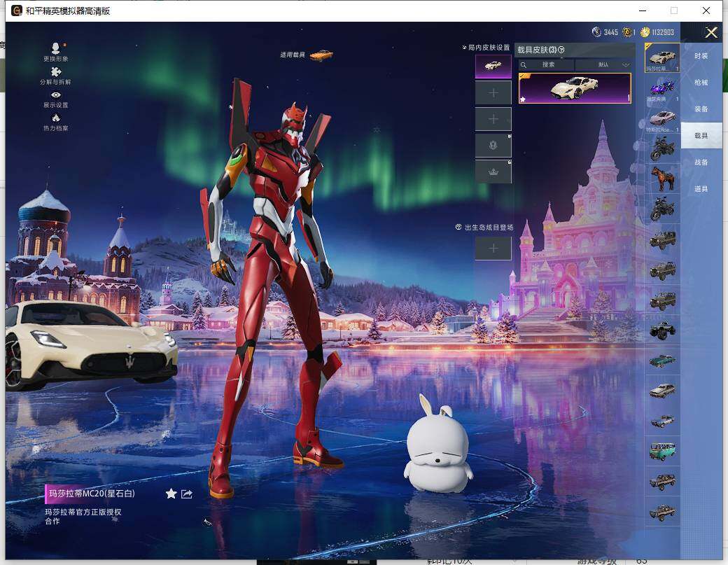Click the orange car icon beside 适用载具
728x565 pixels.
click(321, 55)
